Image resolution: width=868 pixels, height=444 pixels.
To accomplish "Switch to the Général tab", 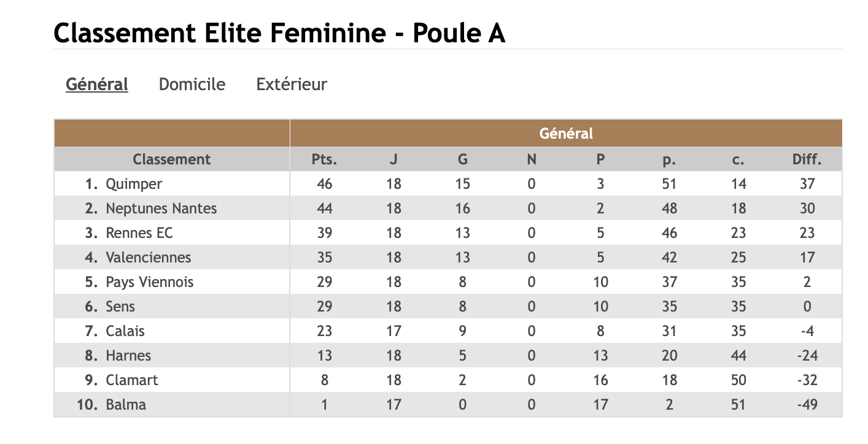I will pos(96,84).
